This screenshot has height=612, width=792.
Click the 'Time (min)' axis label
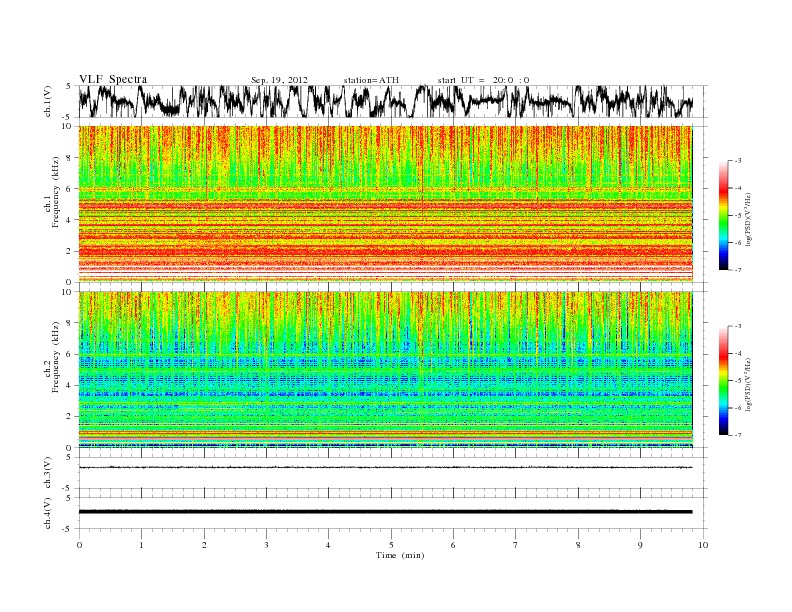(400, 555)
